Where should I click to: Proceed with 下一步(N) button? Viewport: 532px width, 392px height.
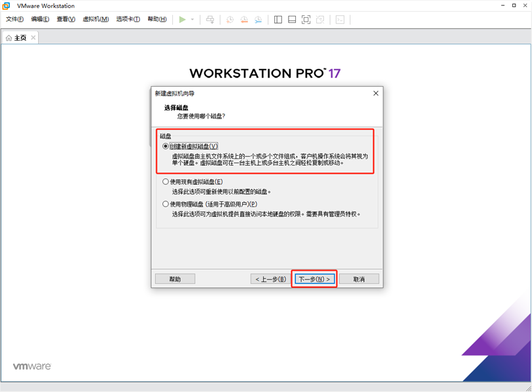click(314, 279)
